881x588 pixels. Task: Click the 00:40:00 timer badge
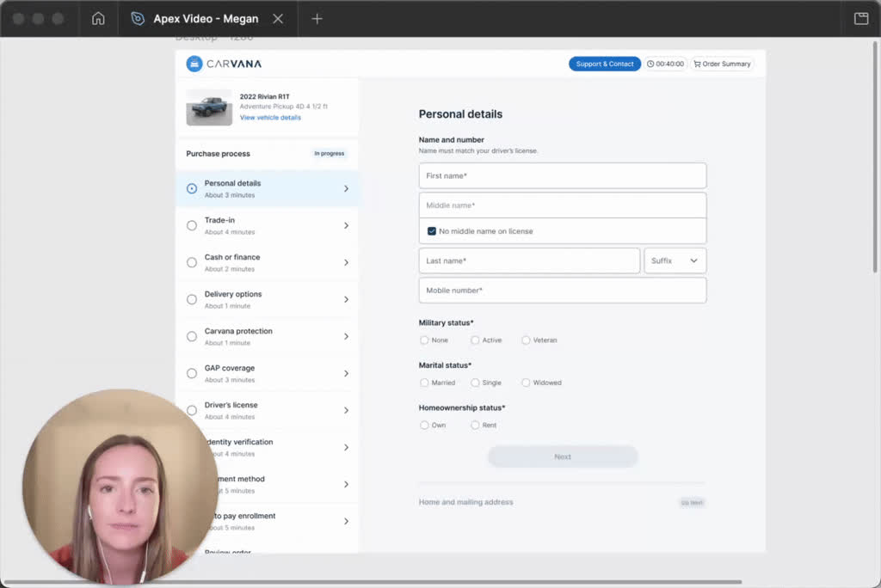click(665, 64)
